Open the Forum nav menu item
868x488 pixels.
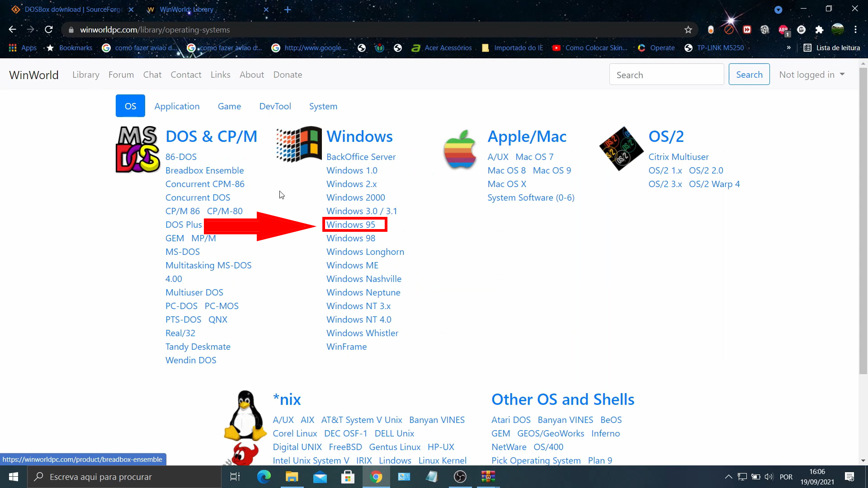(x=121, y=75)
